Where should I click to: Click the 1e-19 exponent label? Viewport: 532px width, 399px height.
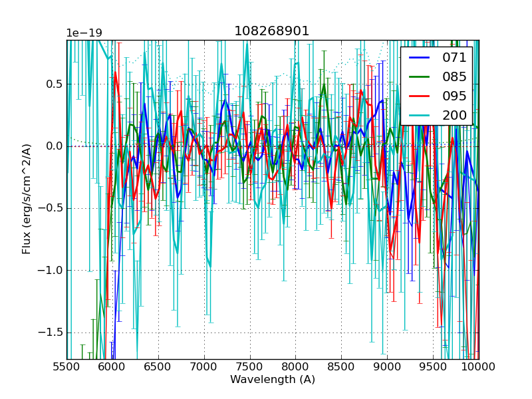(x=84, y=33)
